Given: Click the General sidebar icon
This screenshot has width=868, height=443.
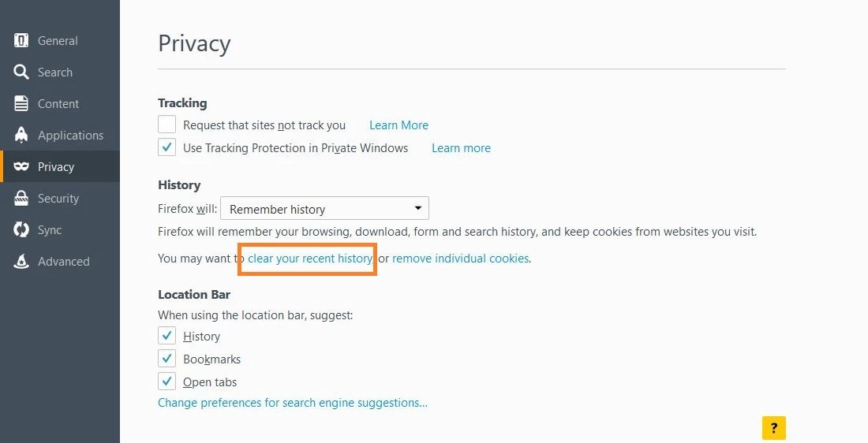Looking at the screenshot, I should (21, 41).
